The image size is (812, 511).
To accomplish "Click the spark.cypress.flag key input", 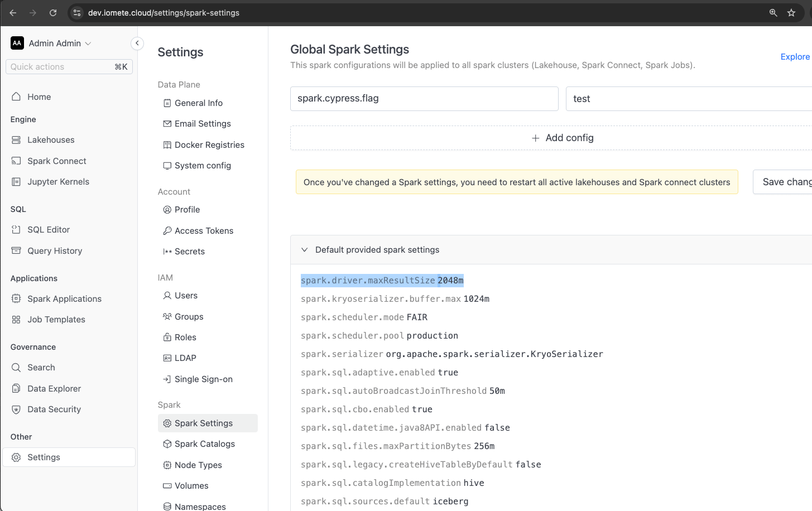I will click(x=424, y=99).
